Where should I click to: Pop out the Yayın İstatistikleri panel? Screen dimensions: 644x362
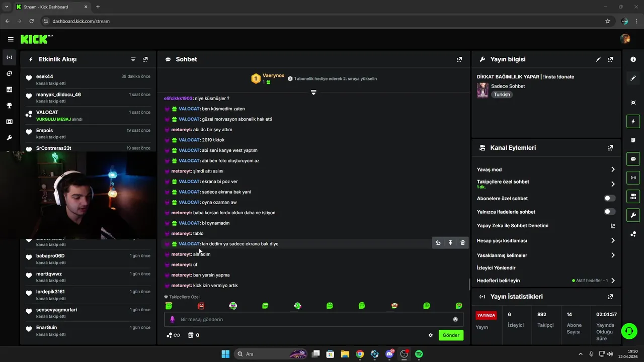click(x=610, y=297)
